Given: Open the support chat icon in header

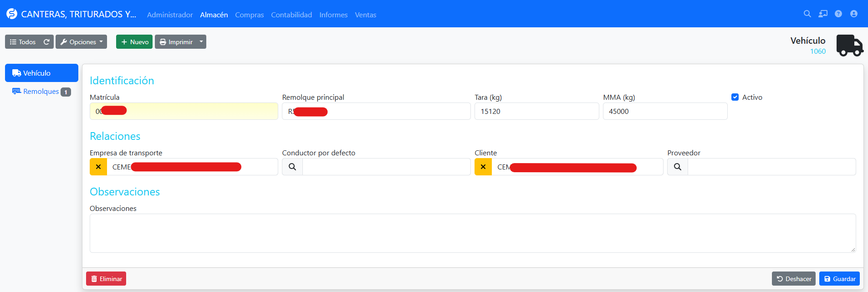Looking at the screenshot, I should point(823,14).
